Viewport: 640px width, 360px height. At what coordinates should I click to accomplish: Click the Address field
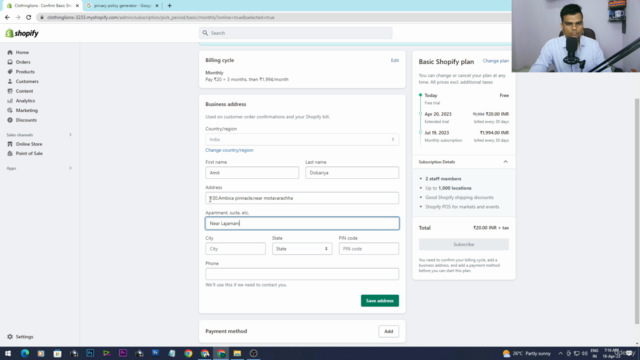pyautogui.click(x=302, y=198)
